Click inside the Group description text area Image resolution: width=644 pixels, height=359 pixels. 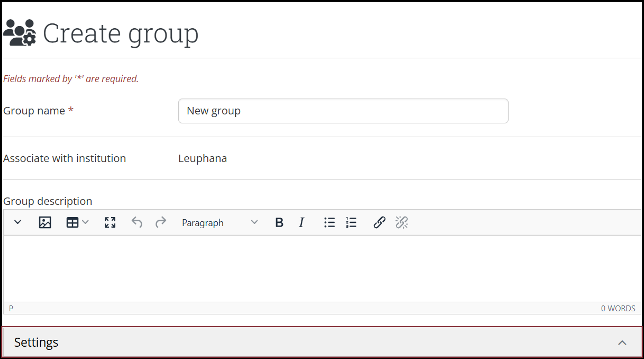322,268
